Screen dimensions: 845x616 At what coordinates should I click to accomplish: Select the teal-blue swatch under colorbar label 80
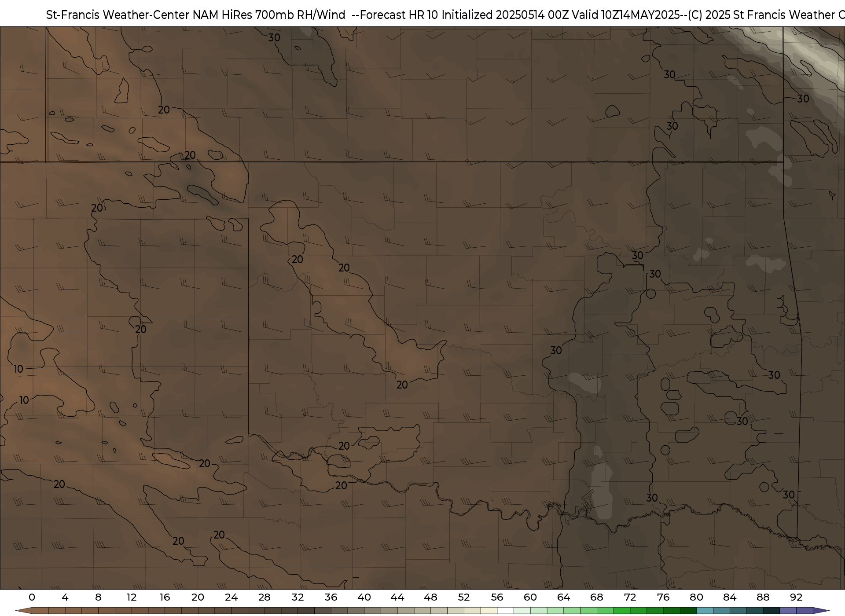pos(705,611)
